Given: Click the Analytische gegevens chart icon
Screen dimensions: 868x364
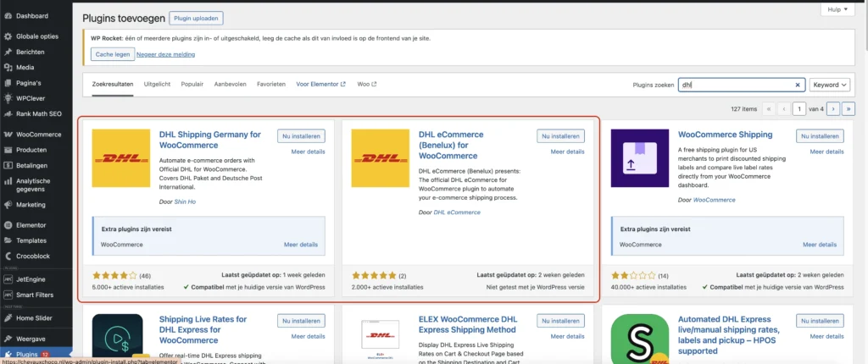Looking at the screenshot, I should point(8,181).
